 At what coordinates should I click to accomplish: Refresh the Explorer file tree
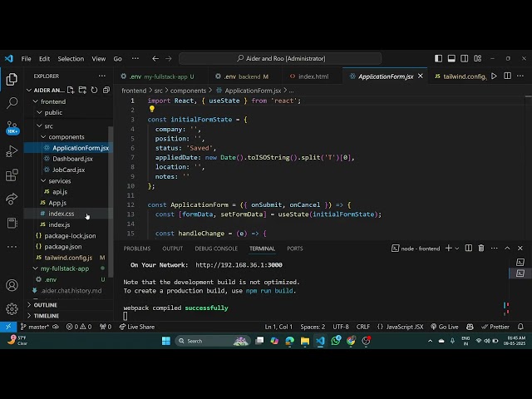[94, 90]
